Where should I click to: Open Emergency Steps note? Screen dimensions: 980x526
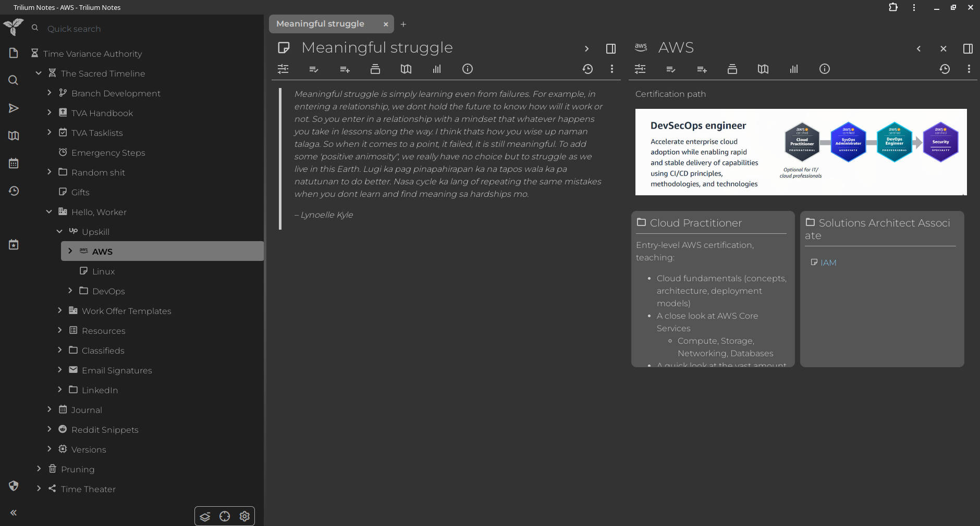pyautogui.click(x=108, y=153)
